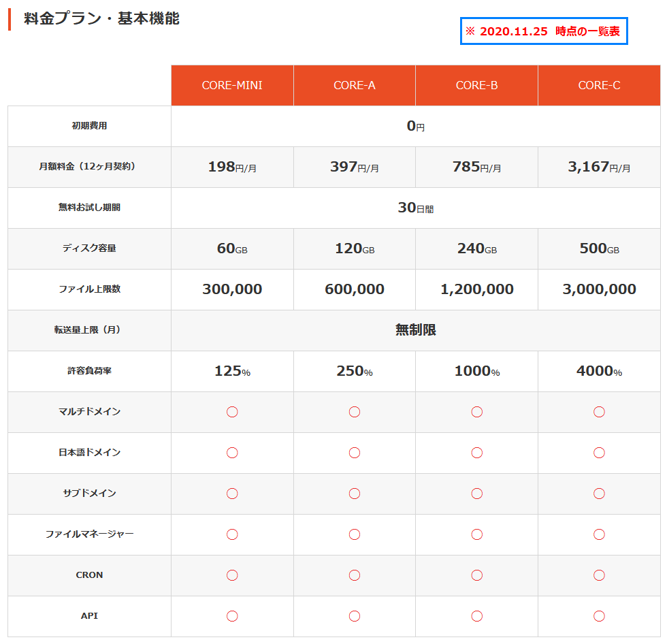Click 日本語ドメイン circle under CORE-A
The height and width of the screenshot is (644, 667).
point(355,453)
